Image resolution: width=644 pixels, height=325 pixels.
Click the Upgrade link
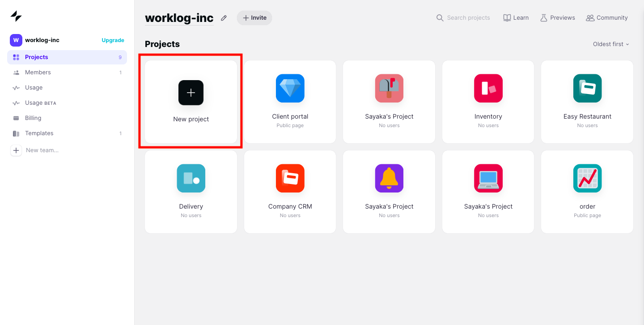pos(113,40)
